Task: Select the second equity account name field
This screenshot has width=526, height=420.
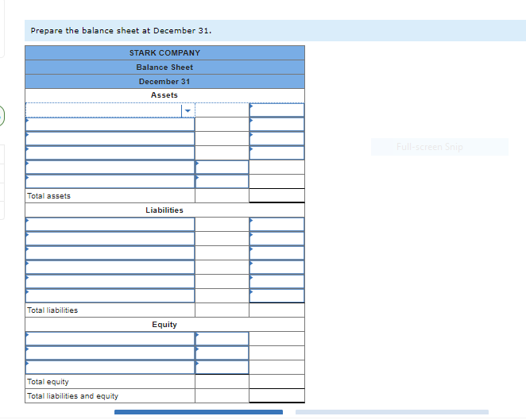Action: point(110,353)
